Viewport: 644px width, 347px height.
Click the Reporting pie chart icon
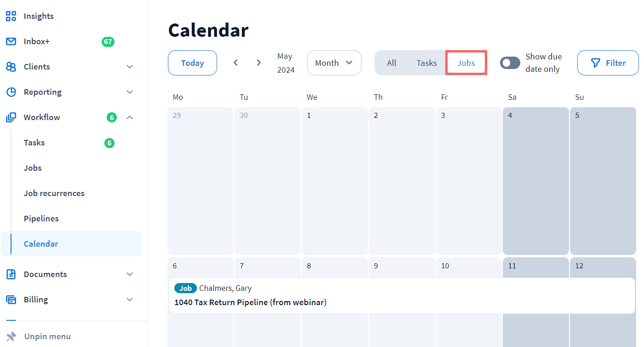[x=11, y=92]
